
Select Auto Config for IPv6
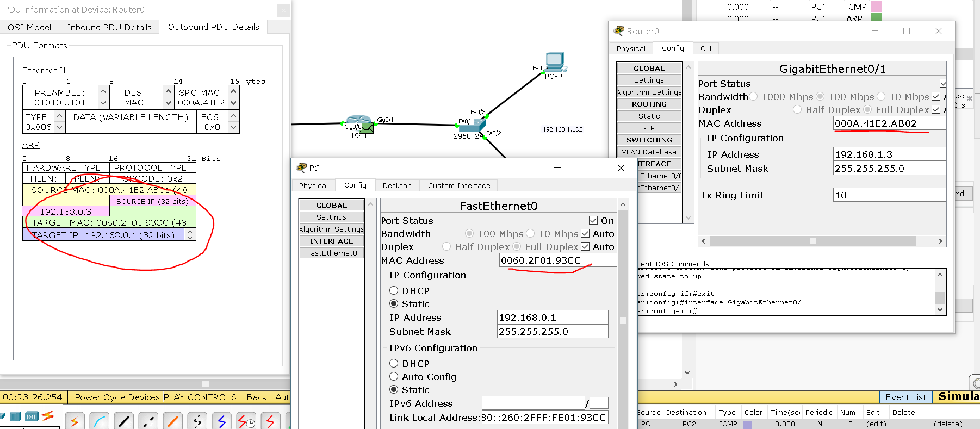click(394, 376)
